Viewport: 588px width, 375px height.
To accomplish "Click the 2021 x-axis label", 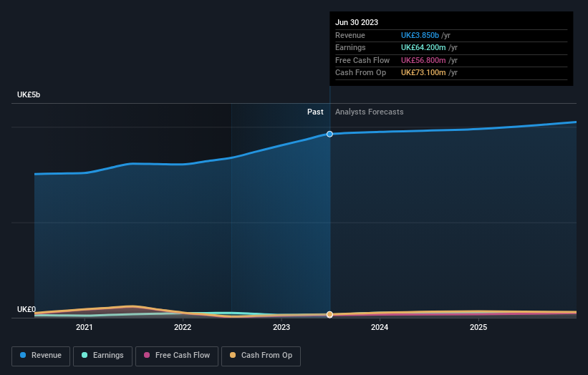I will point(85,327).
